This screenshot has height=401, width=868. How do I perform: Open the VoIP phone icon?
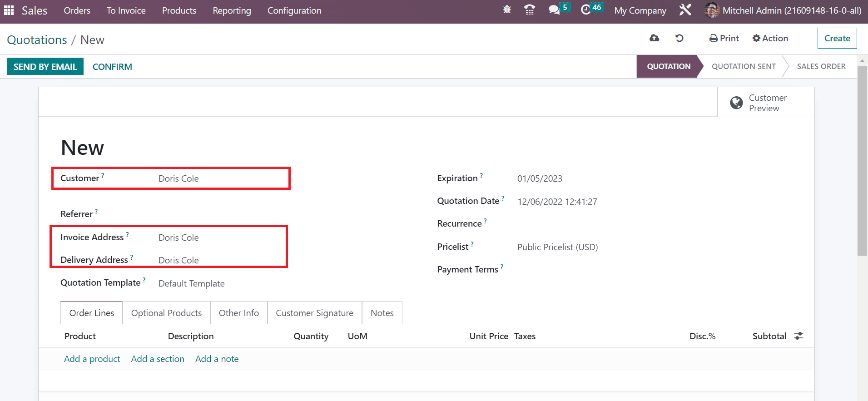(530, 10)
